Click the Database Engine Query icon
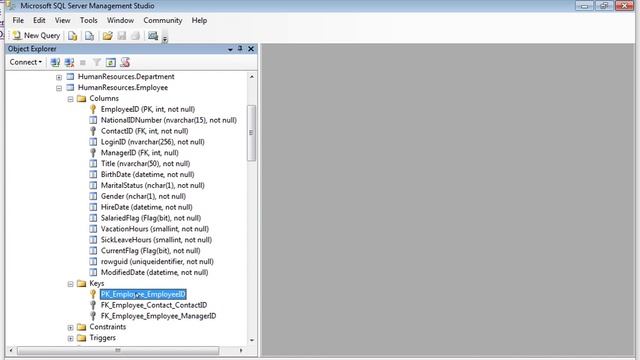640x360 pixels. pyautogui.click(x=73, y=36)
